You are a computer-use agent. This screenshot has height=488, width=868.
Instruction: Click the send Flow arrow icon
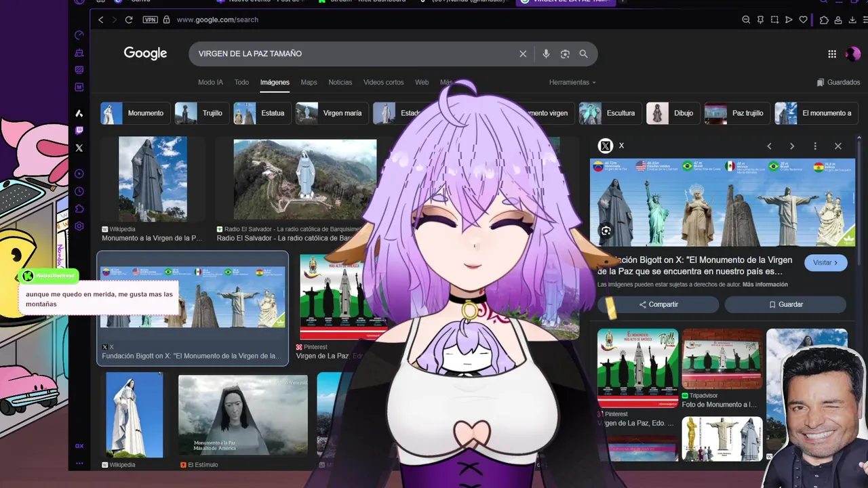(789, 20)
